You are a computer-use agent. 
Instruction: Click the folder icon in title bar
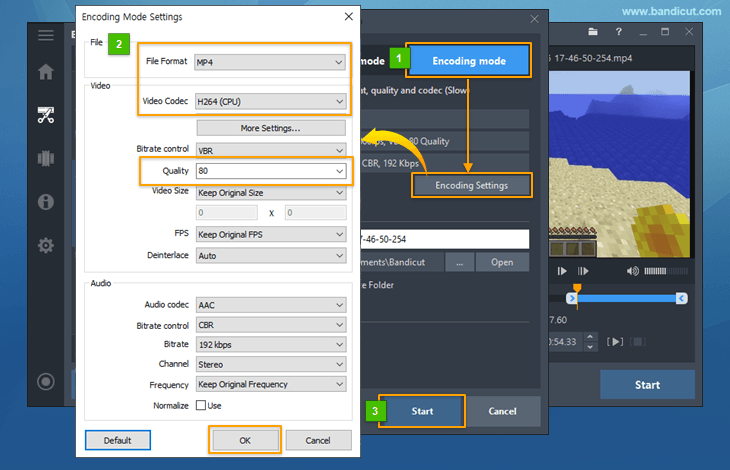click(x=593, y=32)
